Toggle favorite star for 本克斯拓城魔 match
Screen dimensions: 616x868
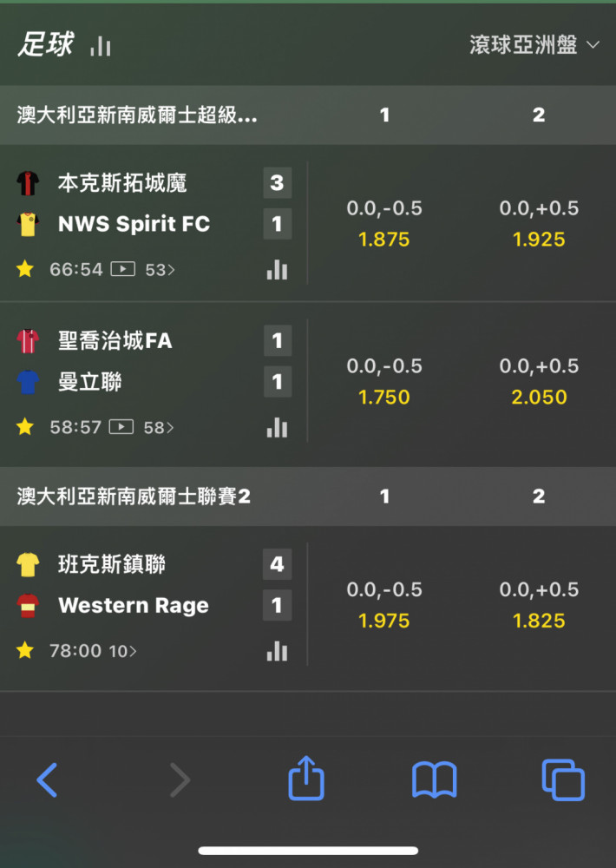tap(25, 269)
